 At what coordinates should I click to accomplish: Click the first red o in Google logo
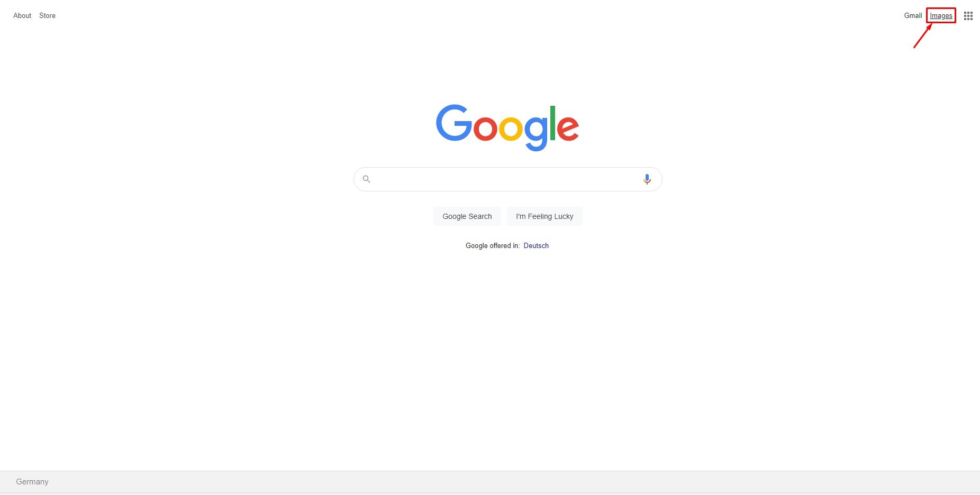tap(486, 129)
